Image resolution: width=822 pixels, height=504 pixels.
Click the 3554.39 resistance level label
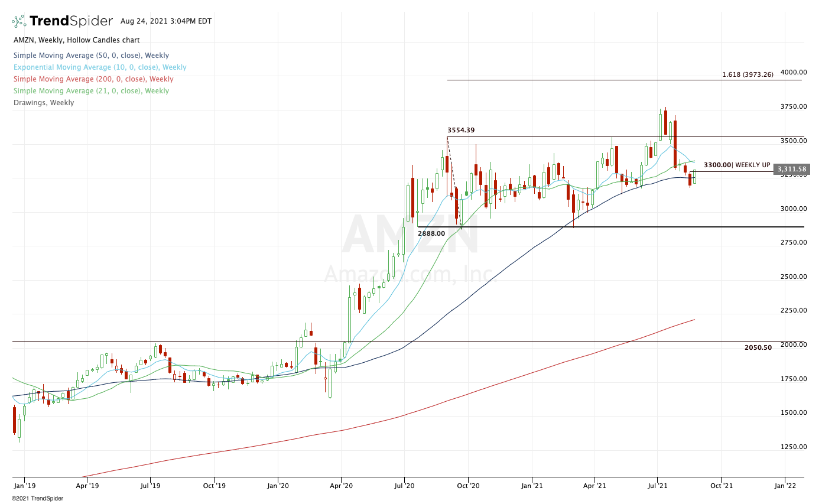point(462,129)
